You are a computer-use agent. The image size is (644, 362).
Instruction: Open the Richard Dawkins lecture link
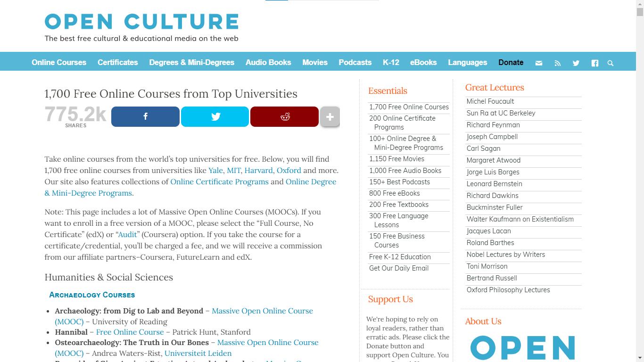coord(492,196)
